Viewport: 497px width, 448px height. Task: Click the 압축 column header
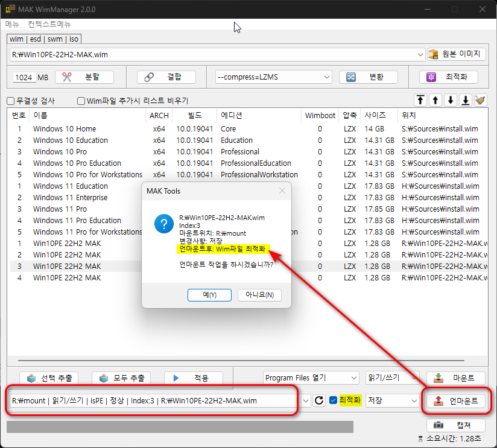click(x=350, y=115)
